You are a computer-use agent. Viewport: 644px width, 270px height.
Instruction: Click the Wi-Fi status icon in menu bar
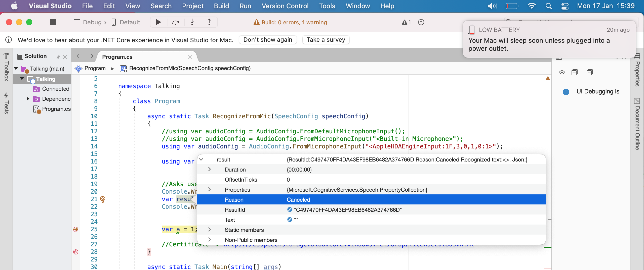[532, 6]
